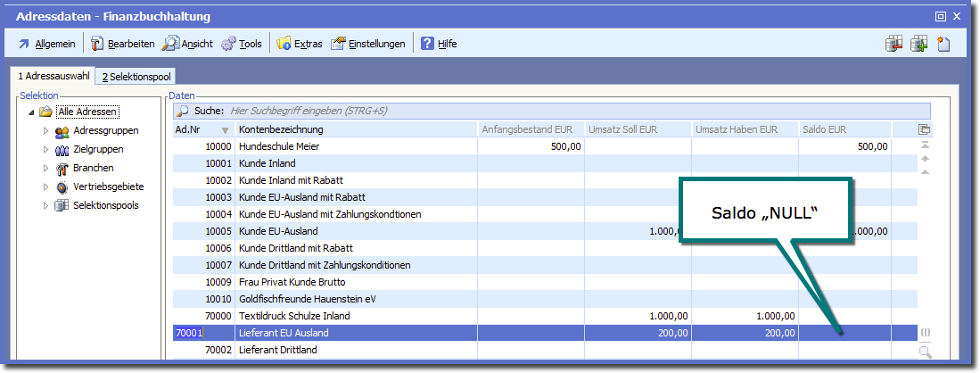Viewport: 980px width, 373px height.
Task: Click the Selektionspools server icon in the tree
Action: [62, 206]
